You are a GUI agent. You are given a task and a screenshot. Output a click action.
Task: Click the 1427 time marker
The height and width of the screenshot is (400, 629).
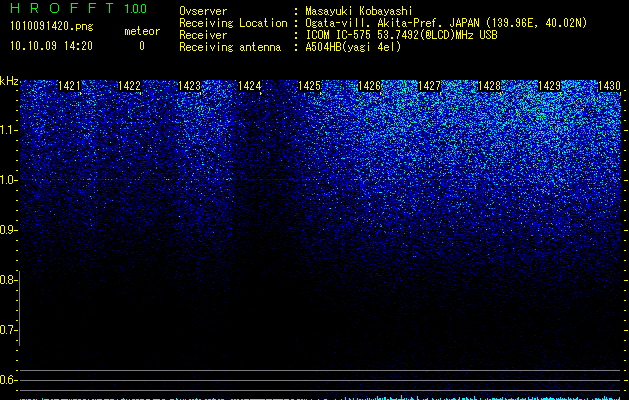[429, 85]
